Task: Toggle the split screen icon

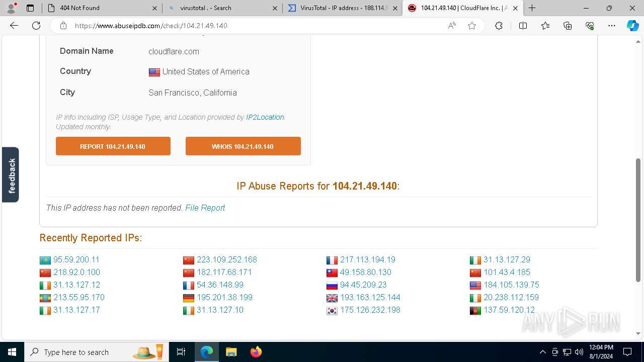Action: tap(523, 26)
